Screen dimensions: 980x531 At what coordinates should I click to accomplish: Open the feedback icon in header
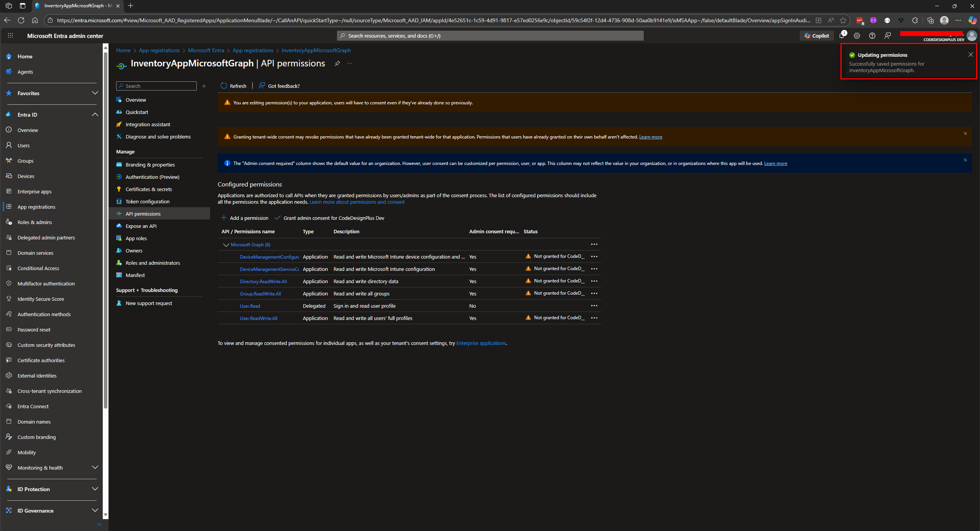(x=888, y=36)
